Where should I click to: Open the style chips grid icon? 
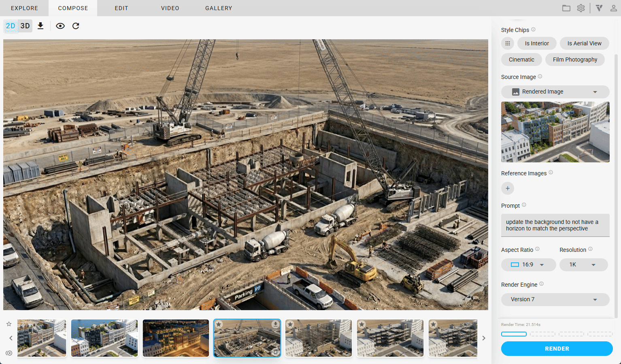pyautogui.click(x=508, y=43)
